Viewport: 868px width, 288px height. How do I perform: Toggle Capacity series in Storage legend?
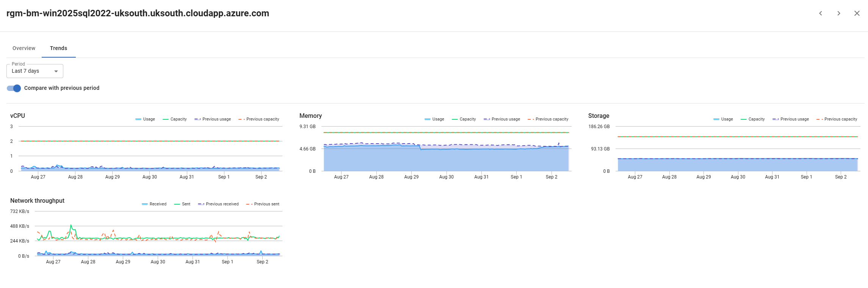[753, 119]
